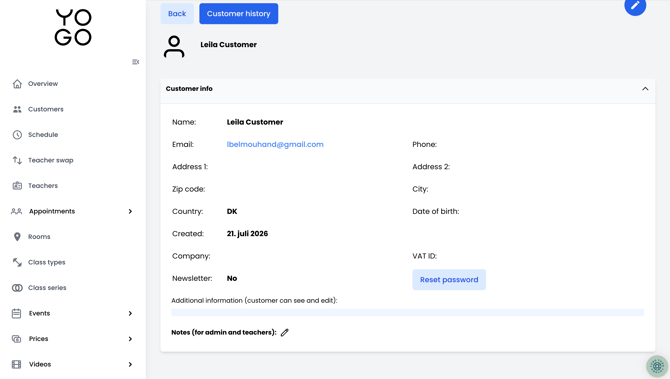Collapse the Customer info panel chevron

645,89
